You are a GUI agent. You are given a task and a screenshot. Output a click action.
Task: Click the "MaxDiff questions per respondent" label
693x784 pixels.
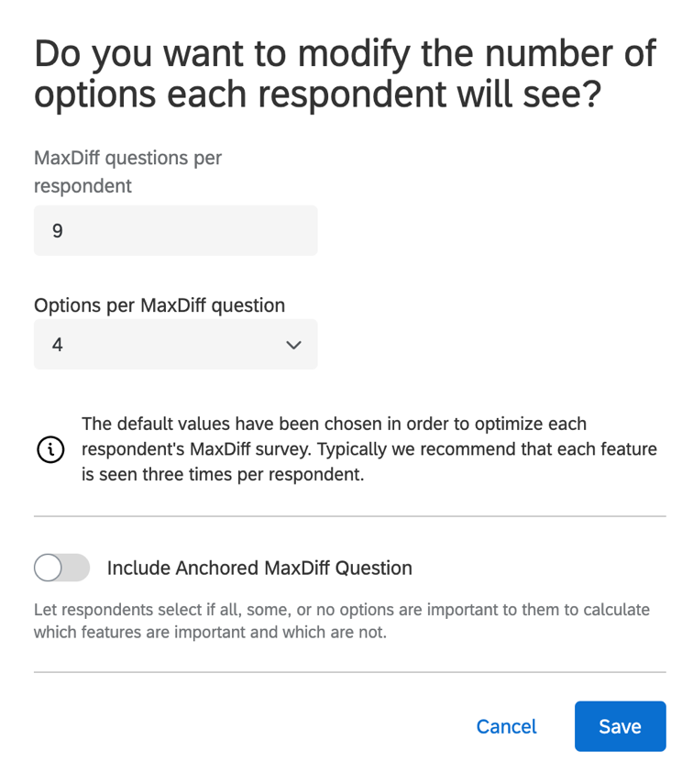click(x=127, y=171)
